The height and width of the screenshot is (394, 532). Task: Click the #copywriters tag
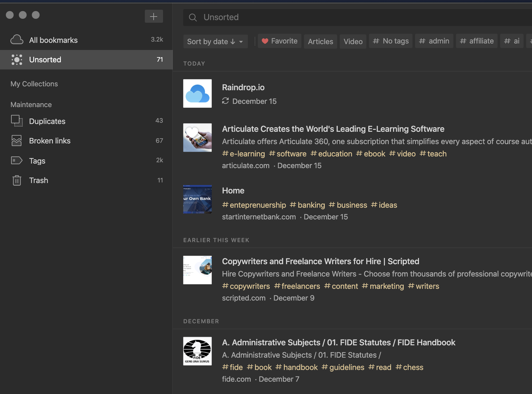pos(246,286)
